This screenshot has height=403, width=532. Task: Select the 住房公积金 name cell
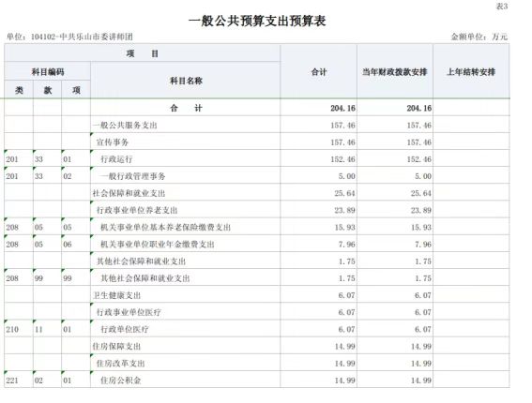186,380
